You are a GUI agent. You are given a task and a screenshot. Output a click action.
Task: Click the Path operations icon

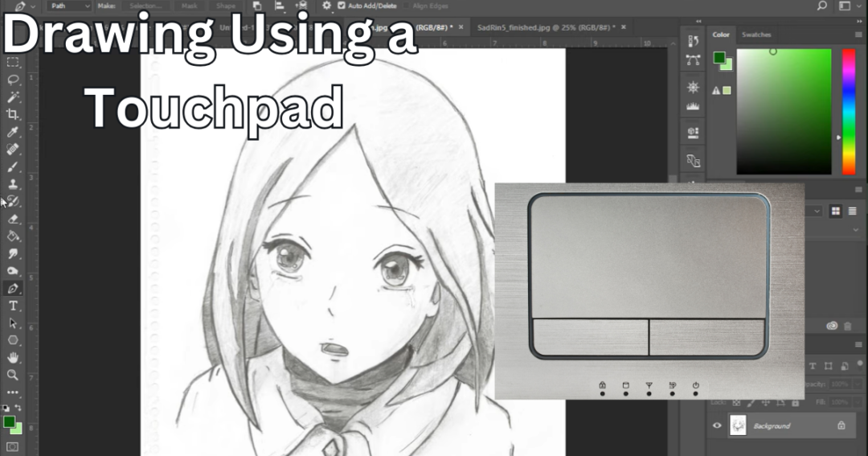click(x=257, y=6)
